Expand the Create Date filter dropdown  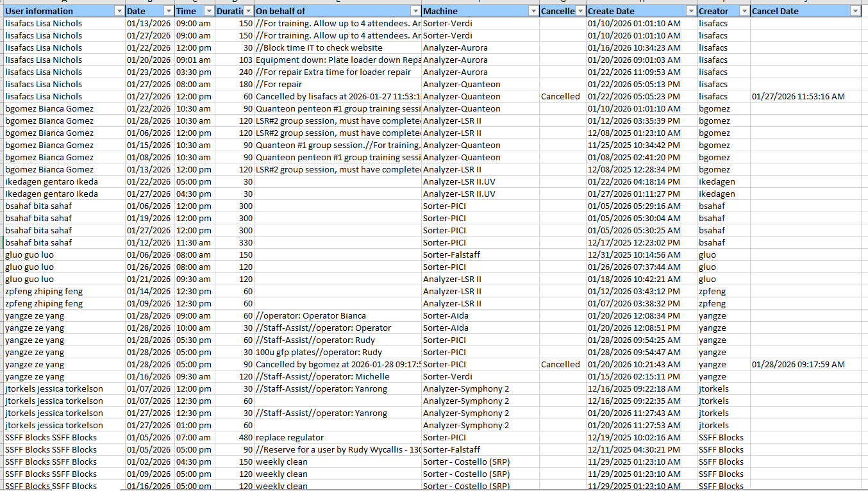click(690, 11)
